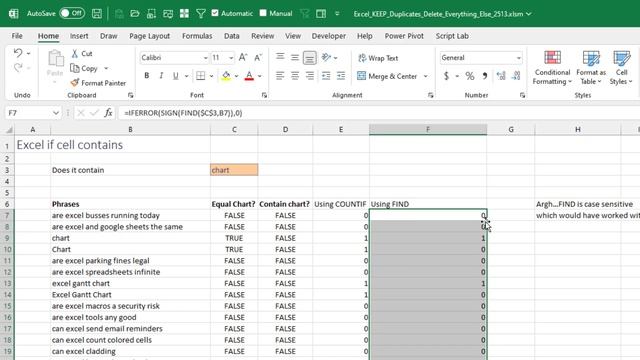
Task: Click the Borders icon
Action: [x=200, y=76]
